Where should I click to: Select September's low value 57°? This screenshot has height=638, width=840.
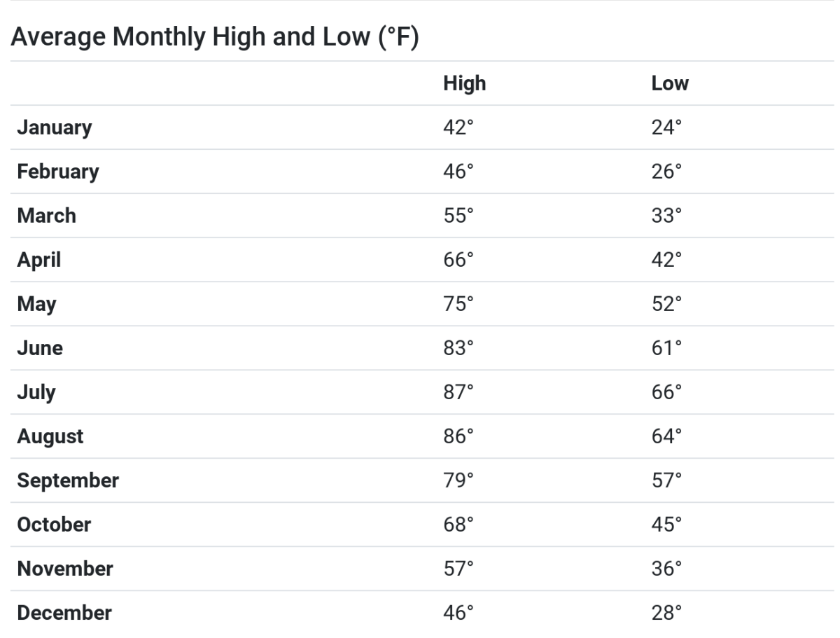click(666, 480)
